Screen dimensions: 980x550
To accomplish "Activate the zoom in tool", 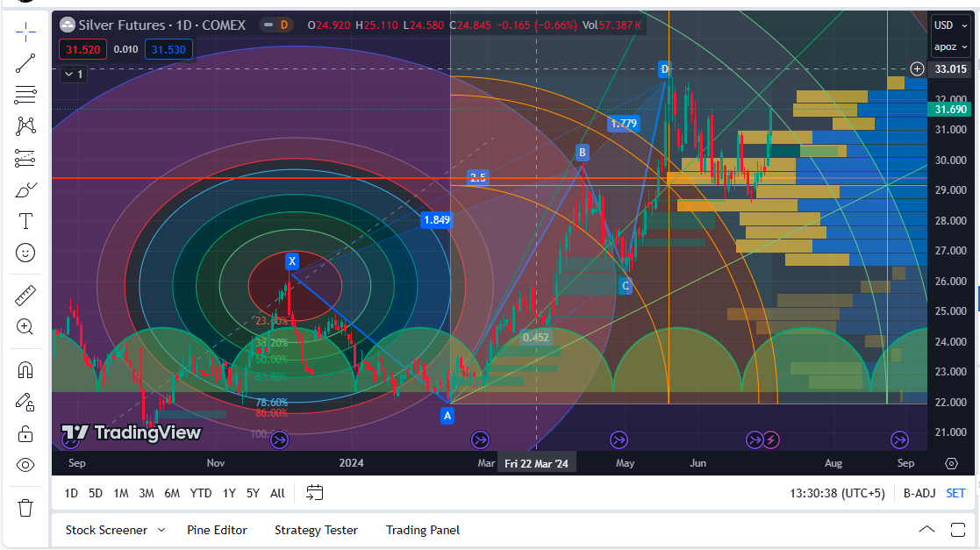I will click(25, 327).
